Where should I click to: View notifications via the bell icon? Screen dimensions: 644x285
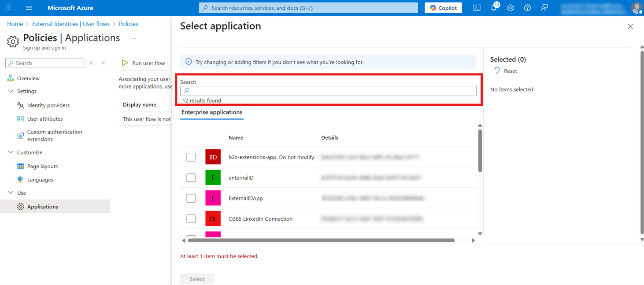[x=493, y=7]
